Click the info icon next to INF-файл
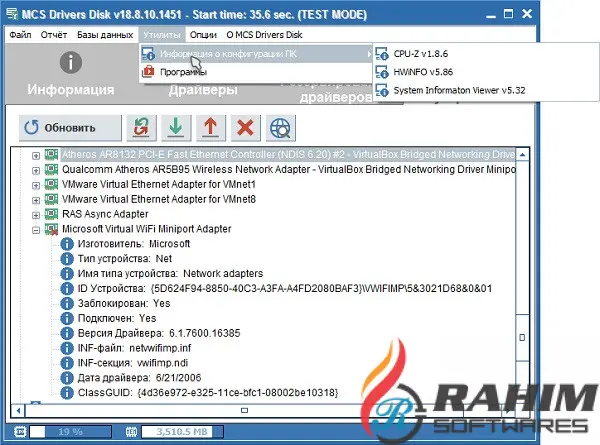The height and width of the screenshot is (445, 600). (x=67, y=349)
